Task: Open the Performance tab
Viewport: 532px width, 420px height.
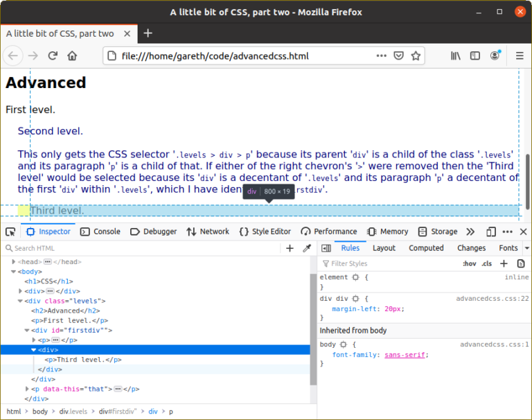Action: 329,231
